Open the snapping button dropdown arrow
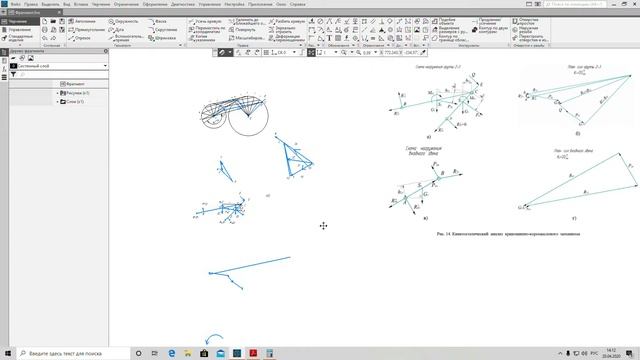The image size is (640, 360). [x=230, y=53]
